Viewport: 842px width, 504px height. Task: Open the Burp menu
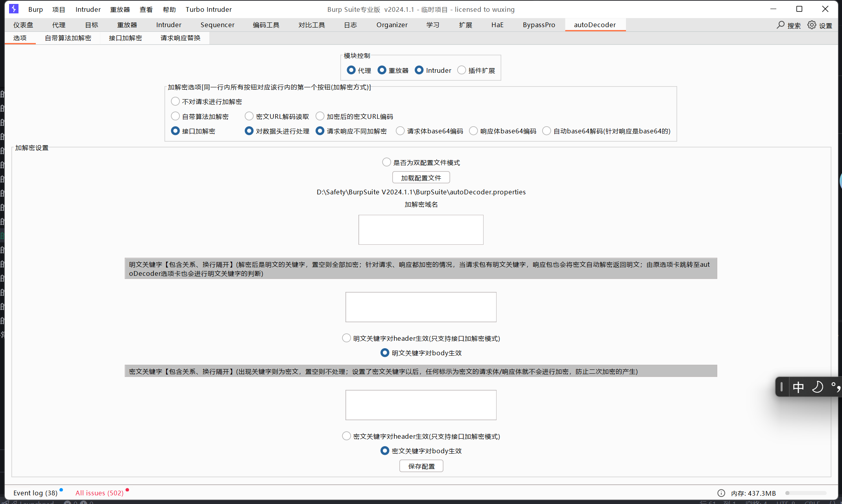coord(35,9)
